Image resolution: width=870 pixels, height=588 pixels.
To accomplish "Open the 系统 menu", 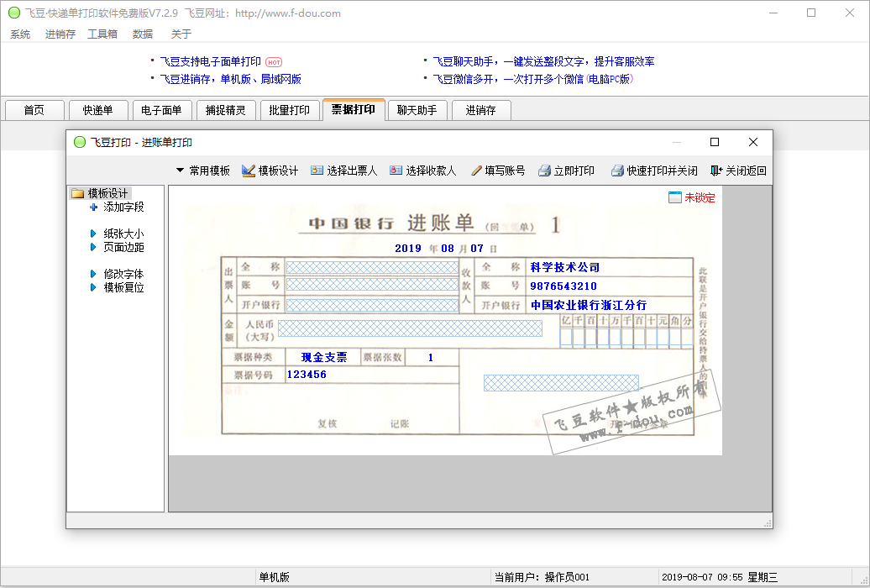I will pyautogui.click(x=20, y=34).
